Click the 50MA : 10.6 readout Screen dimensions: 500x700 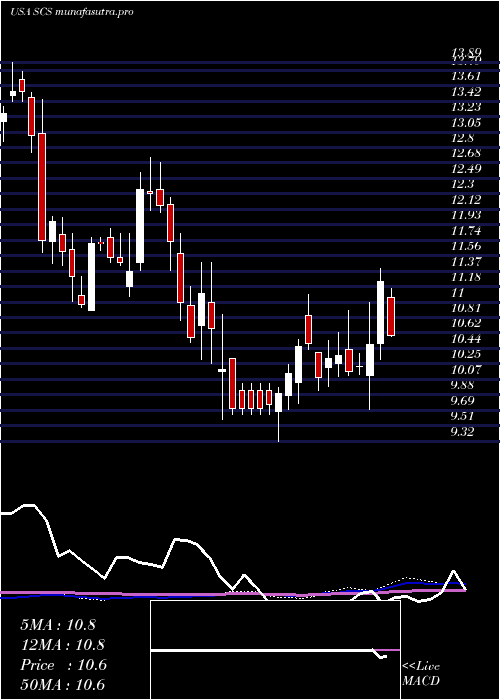click(x=63, y=685)
